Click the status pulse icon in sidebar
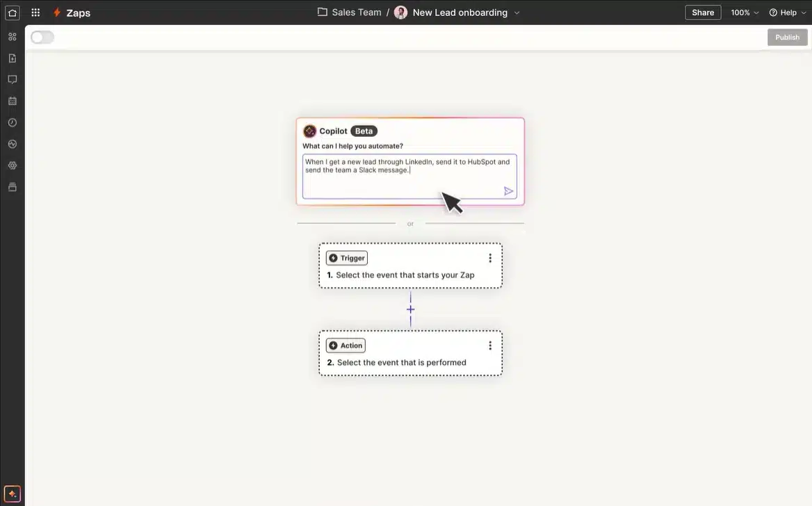The width and height of the screenshot is (812, 506). (x=12, y=144)
